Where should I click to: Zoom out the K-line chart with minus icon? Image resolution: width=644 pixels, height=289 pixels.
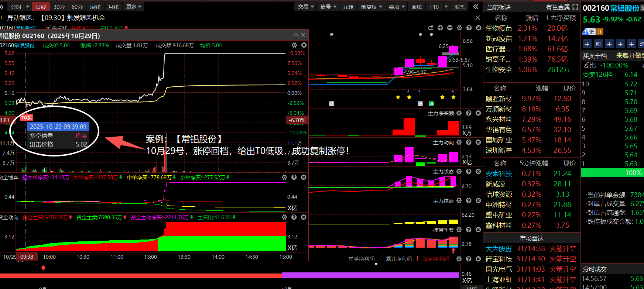(450, 28)
